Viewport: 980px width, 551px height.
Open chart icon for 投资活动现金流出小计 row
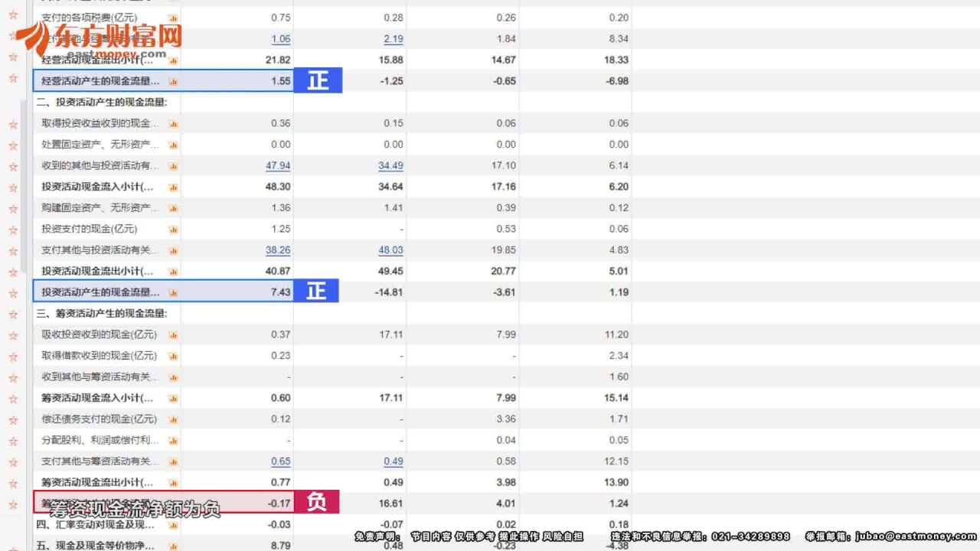(x=173, y=272)
